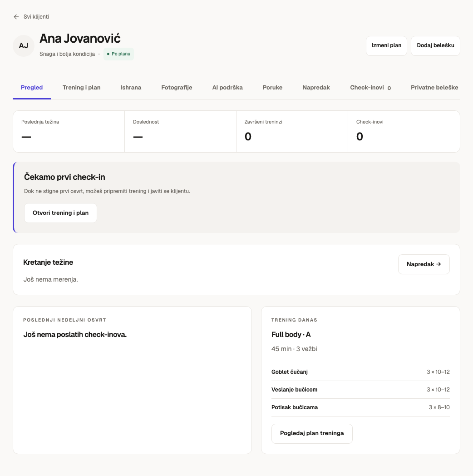Screen dimensions: 473x476
Task: Click the TRENING DANAS section label
Action: point(294,320)
